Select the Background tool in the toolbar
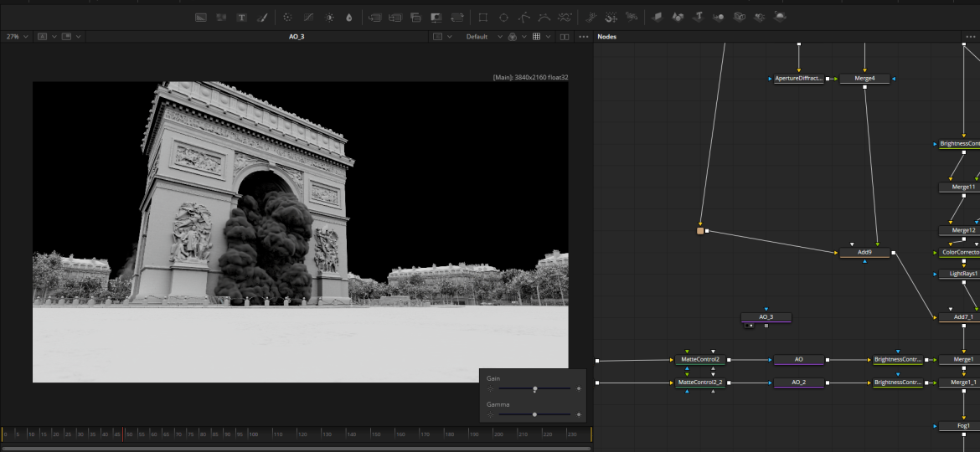This screenshot has height=452, width=980. pyautogui.click(x=201, y=17)
